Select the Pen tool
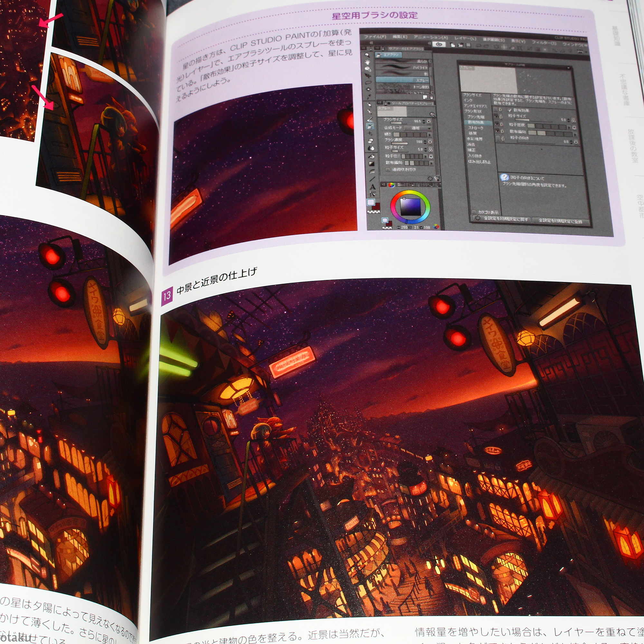This screenshot has height=644, width=644. click(369, 104)
